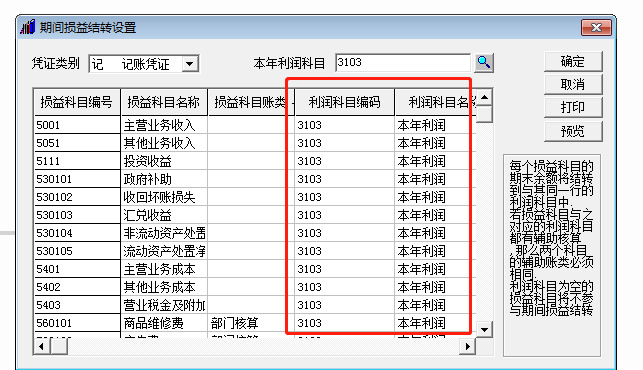Select column header 损益科目账类
This screenshot has width=643, height=370.
251,102
